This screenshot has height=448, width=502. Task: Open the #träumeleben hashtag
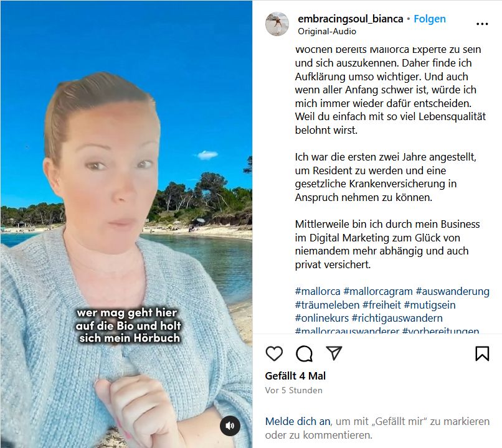(x=327, y=305)
